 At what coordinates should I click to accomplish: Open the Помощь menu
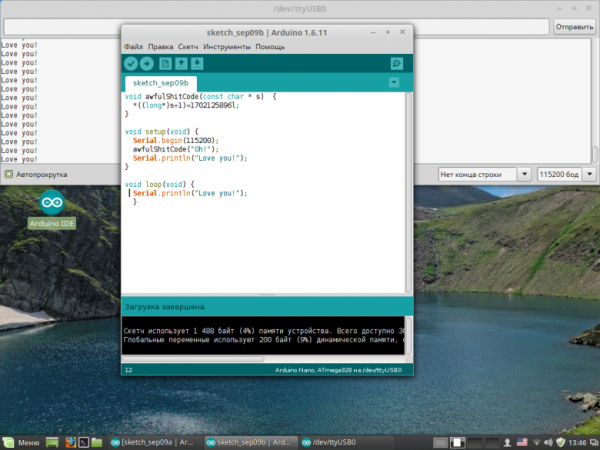coord(270,47)
